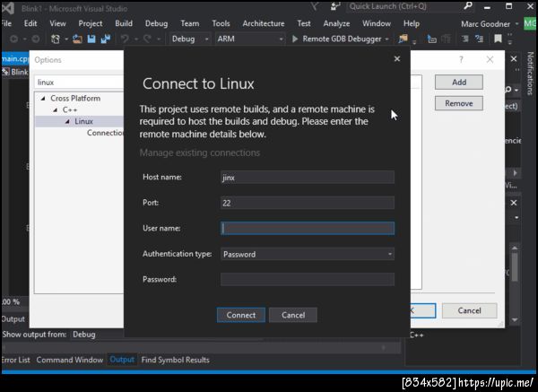Image resolution: width=538 pixels, height=392 pixels.
Task: Switch to the Command Window tab
Action: pyautogui.click(x=70, y=360)
